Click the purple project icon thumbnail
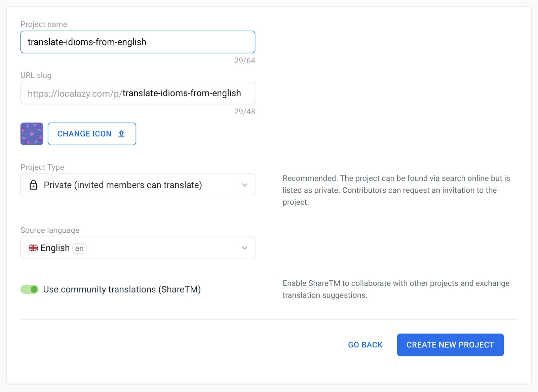Image resolution: width=538 pixels, height=392 pixels. click(32, 134)
